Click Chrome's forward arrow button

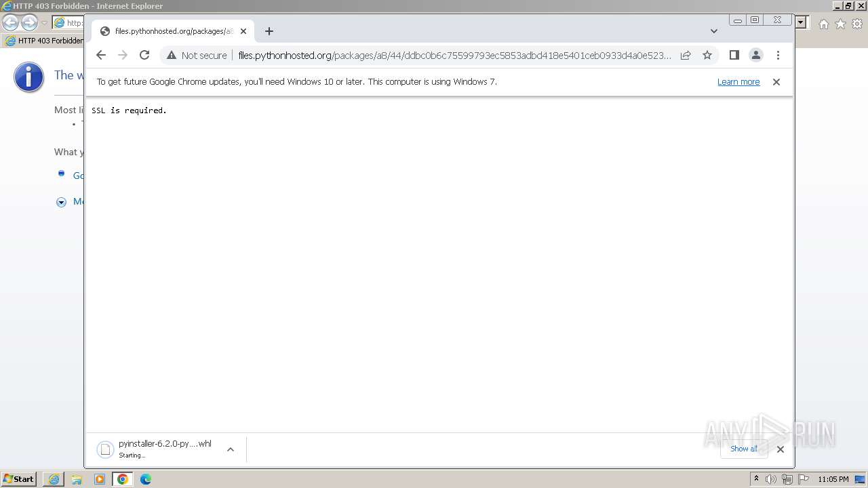click(x=123, y=55)
